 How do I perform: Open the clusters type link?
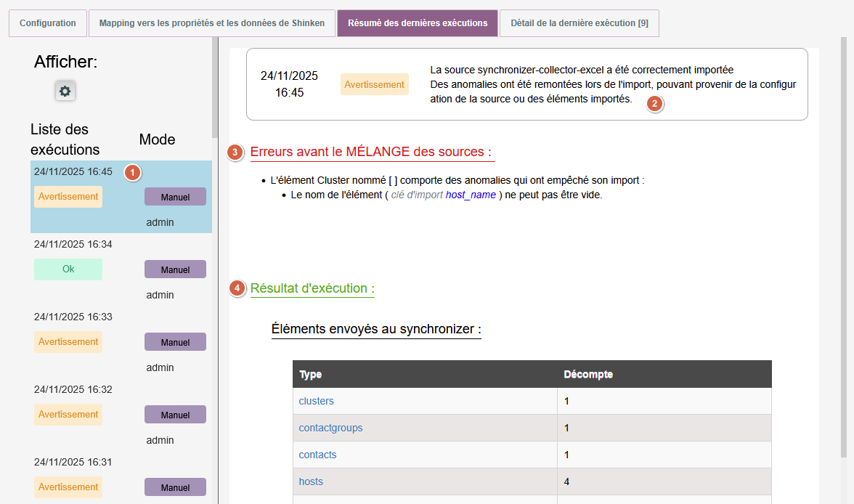click(x=317, y=401)
